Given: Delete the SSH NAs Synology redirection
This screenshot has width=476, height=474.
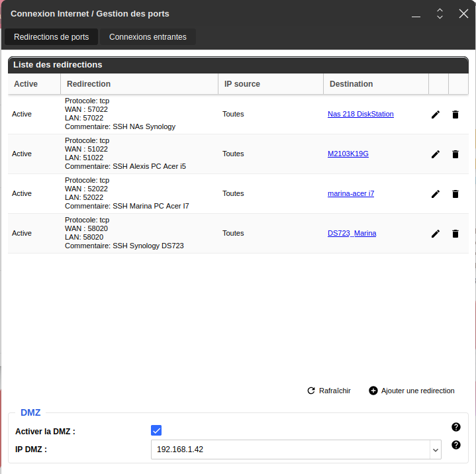Looking at the screenshot, I should point(455,115).
